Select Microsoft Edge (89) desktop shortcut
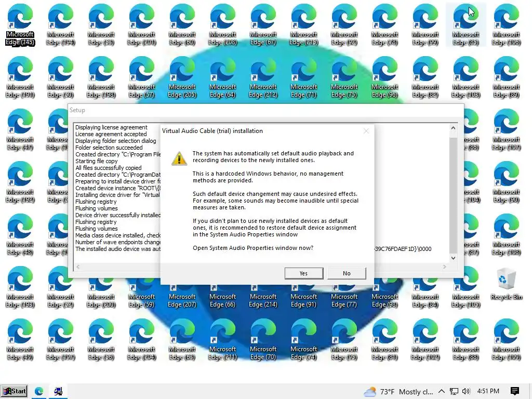The image size is (532, 399). point(506,77)
